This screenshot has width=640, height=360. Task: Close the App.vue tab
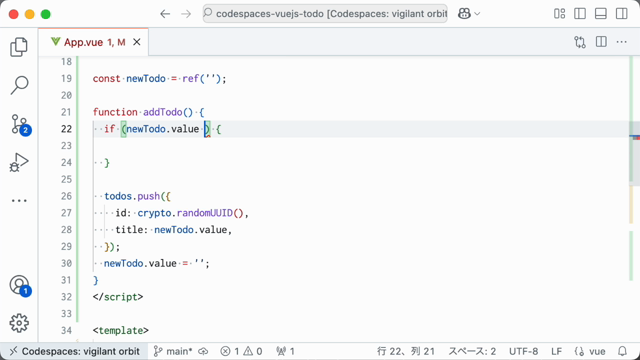tap(137, 42)
